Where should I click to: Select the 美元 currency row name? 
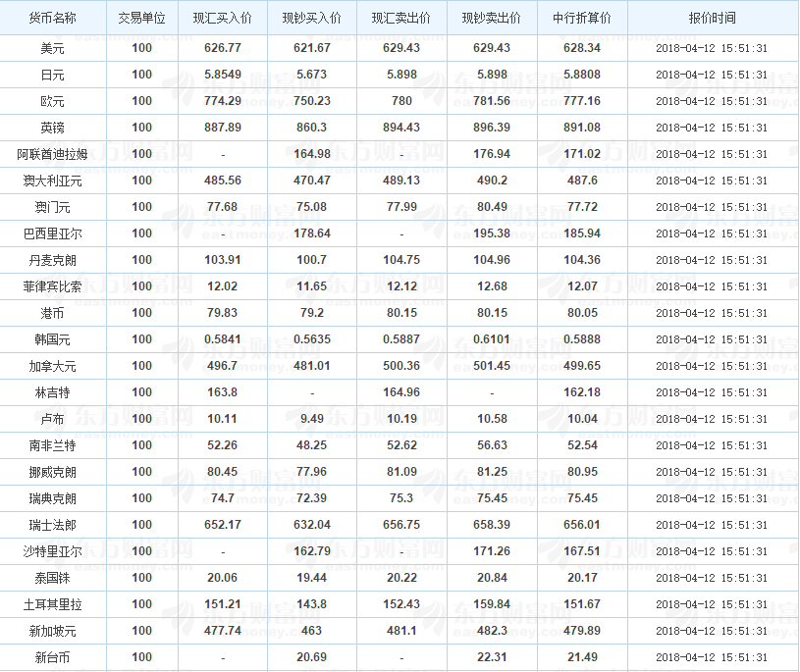[x=53, y=48]
